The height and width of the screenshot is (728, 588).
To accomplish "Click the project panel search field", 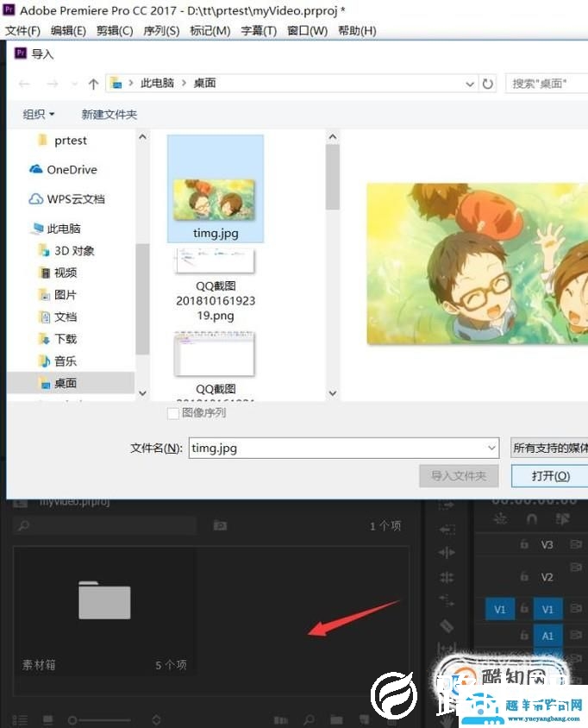I will tap(105, 525).
